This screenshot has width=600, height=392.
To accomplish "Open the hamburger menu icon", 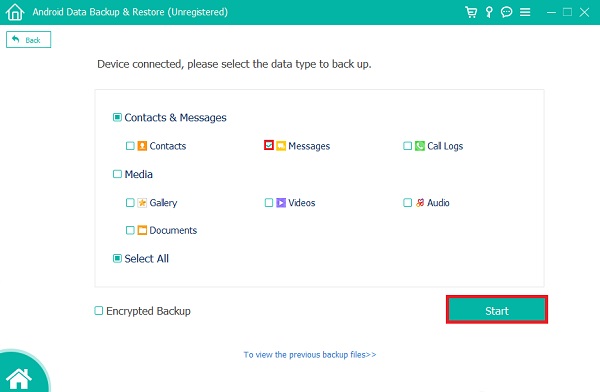I will pos(525,12).
